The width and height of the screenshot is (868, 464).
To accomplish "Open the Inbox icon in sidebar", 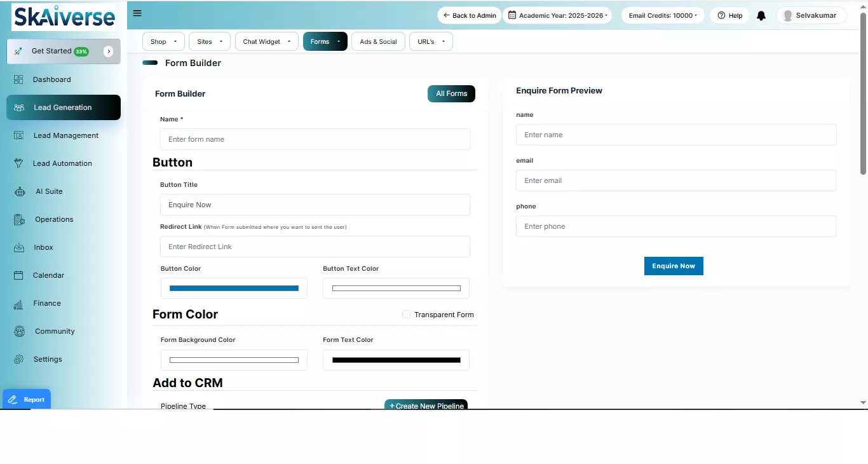I will click(x=19, y=247).
